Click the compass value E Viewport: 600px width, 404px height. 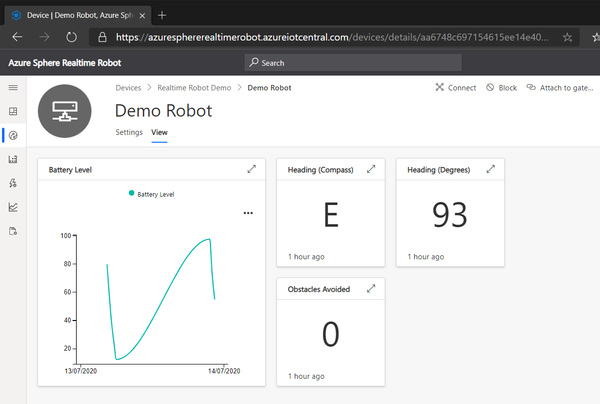tap(331, 215)
